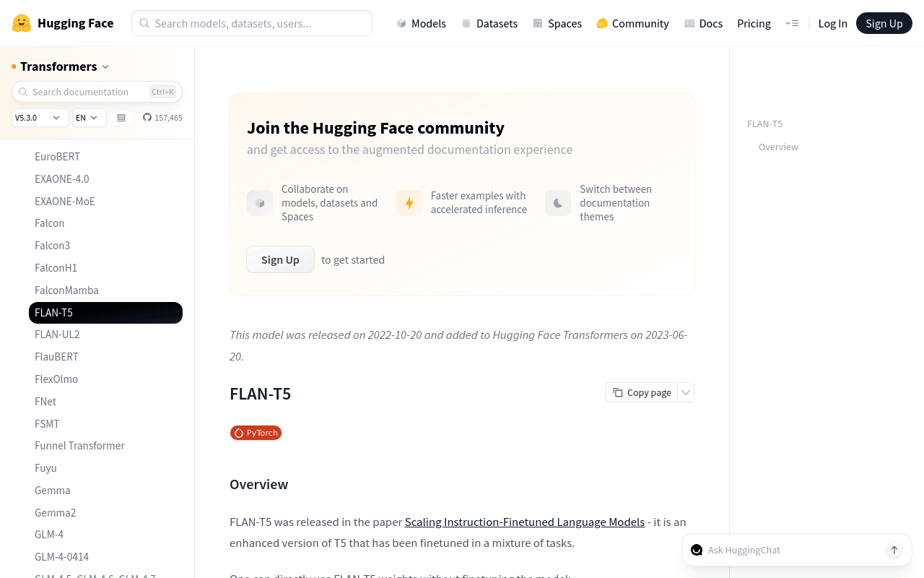Expand the Copy page options arrow

click(687, 392)
